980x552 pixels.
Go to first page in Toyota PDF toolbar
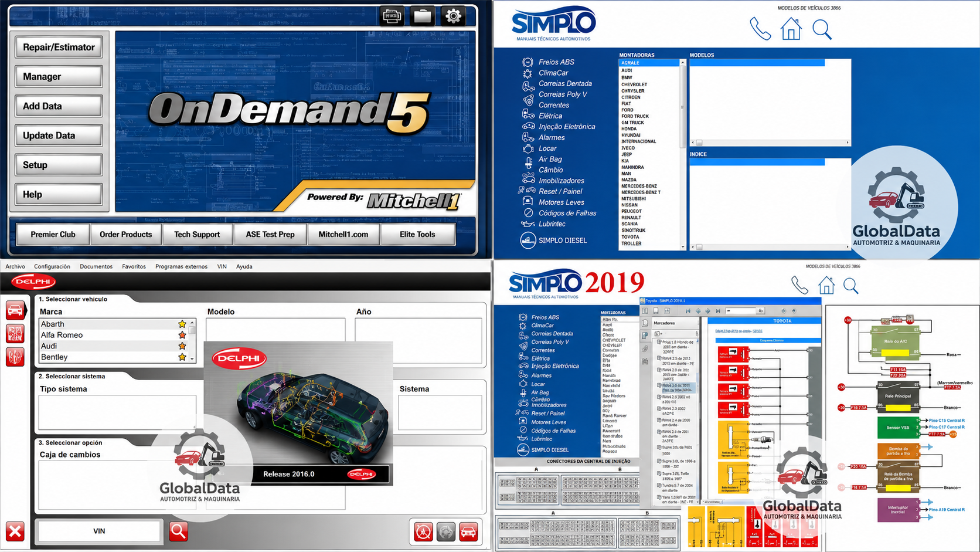pyautogui.click(x=688, y=311)
